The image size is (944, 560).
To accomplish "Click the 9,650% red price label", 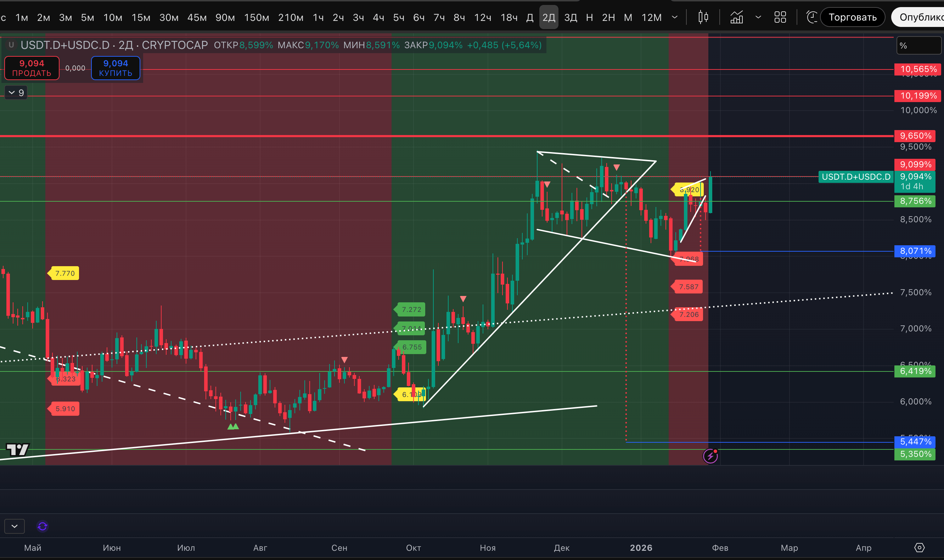I will click(x=915, y=135).
